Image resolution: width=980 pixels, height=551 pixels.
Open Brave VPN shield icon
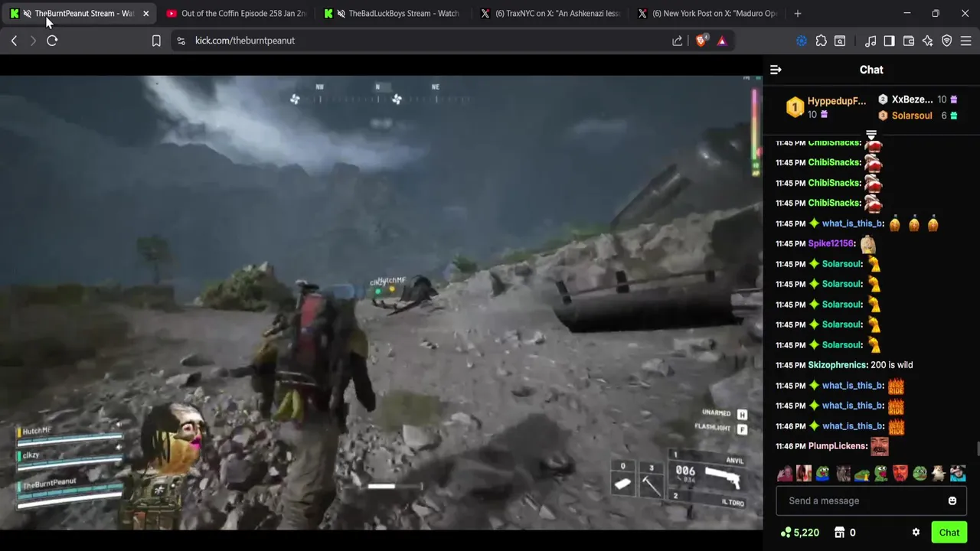[x=947, y=41]
